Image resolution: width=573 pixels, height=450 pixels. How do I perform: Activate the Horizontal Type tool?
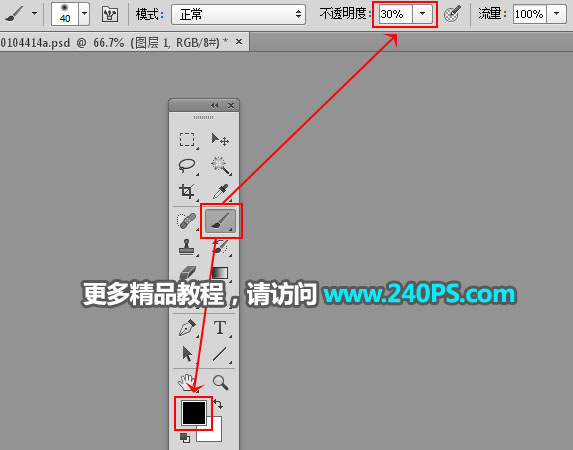click(220, 328)
